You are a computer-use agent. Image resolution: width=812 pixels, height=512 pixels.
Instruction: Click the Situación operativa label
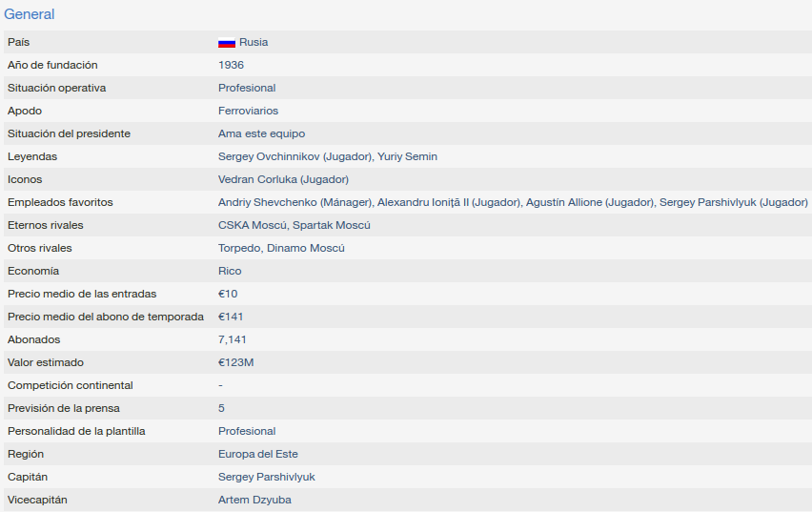(x=56, y=88)
